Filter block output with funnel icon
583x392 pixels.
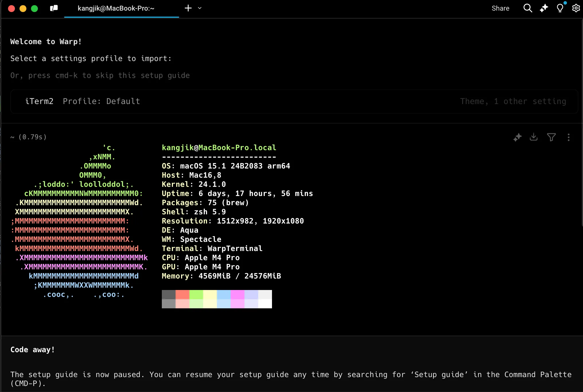click(551, 138)
